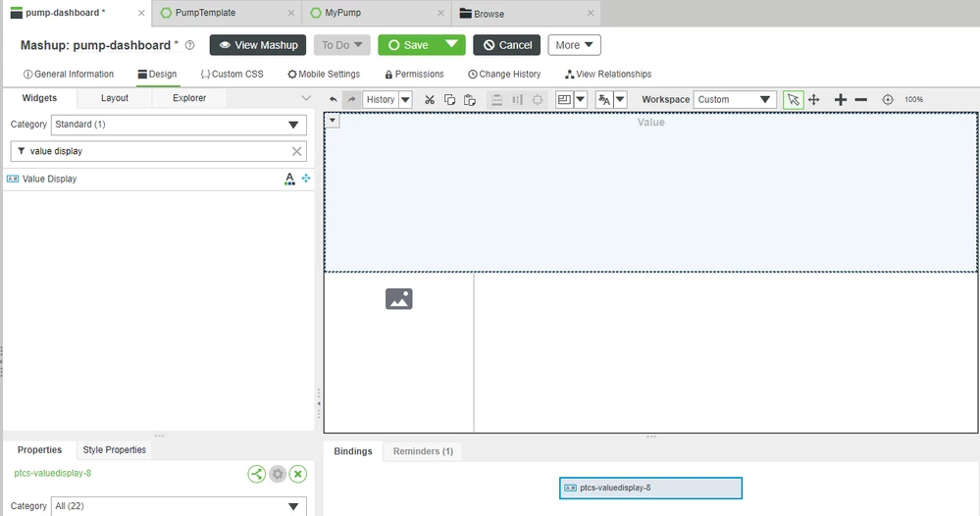Activate the pan move tool
Screen dimensions: 980x516
click(814, 99)
